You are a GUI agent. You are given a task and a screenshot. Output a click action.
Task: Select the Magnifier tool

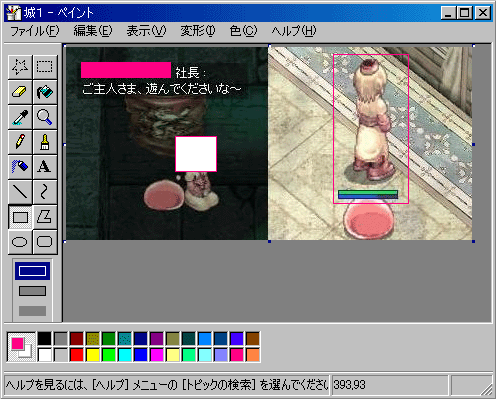pyautogui.click(x=45, y=117)
